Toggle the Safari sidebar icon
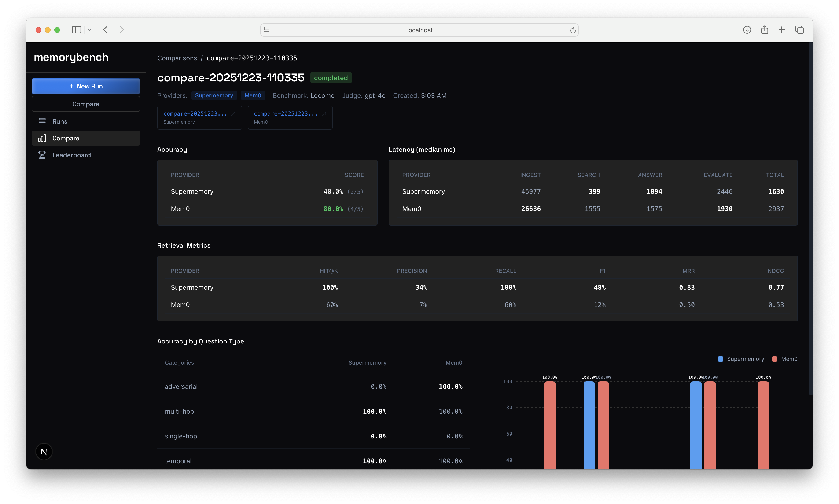The height and width of the screenshot is (504, 839). click(76, 30)
